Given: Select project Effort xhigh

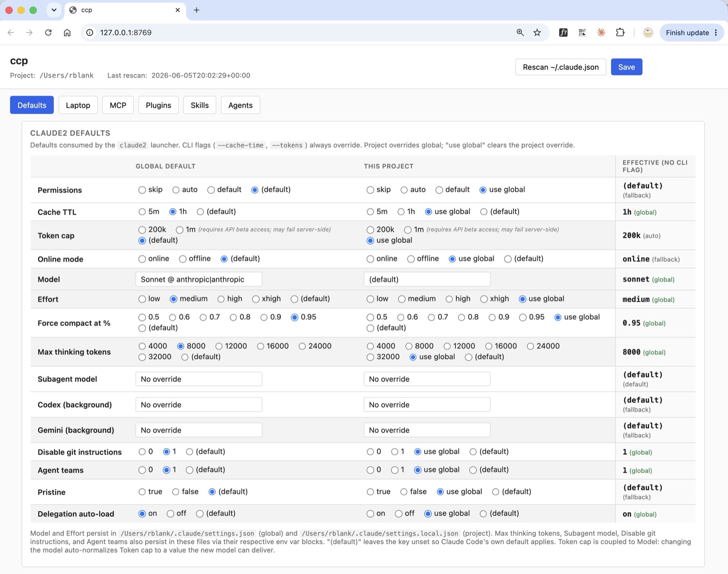Looking at the screenshot, I should [x=484, y=299].
